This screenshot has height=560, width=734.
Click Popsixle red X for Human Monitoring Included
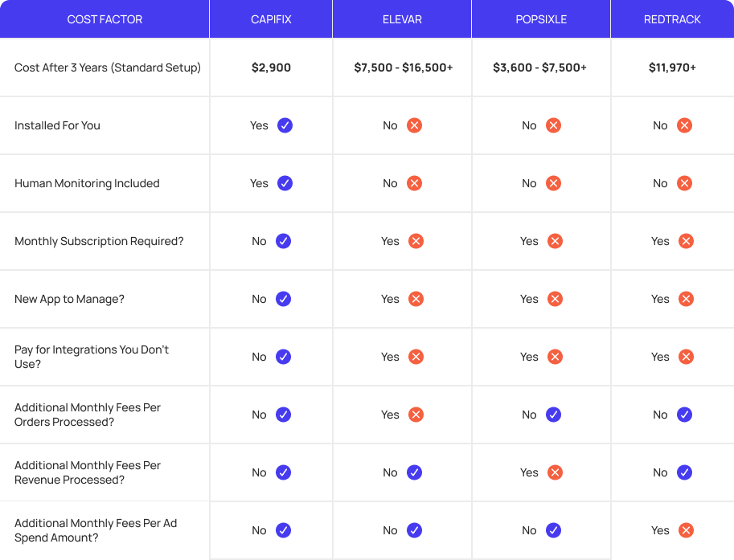coord(553,183)
